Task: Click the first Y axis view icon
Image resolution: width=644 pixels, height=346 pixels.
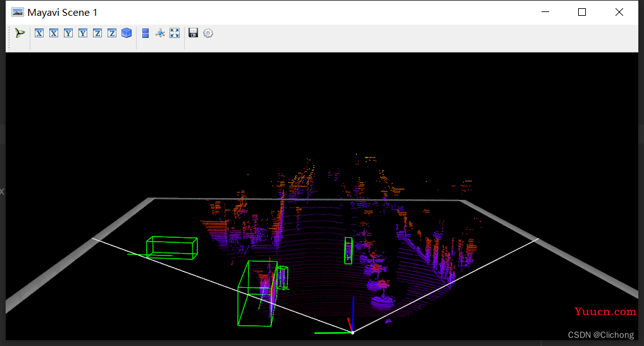Action: 68,34
